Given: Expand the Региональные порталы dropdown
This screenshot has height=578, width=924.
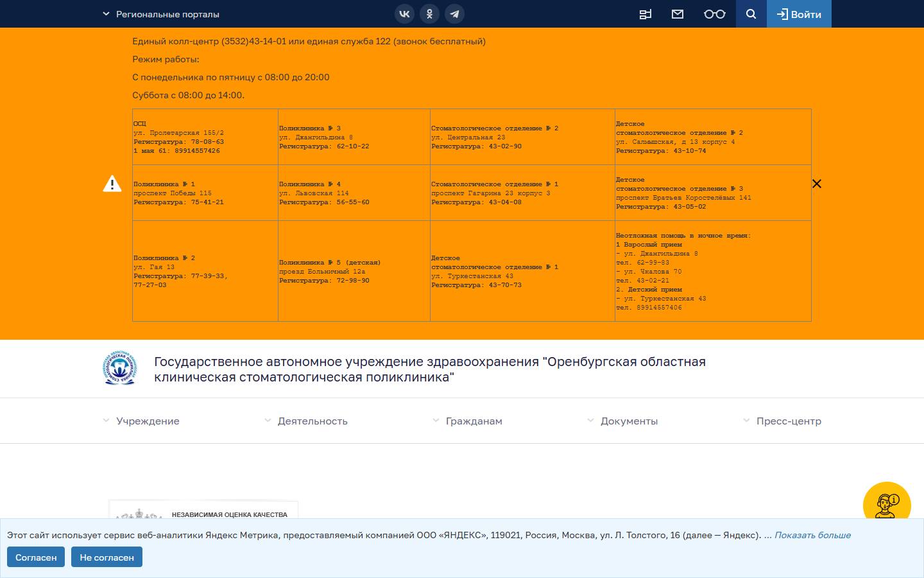Looking at the screenshot, I should (x=161, y=14).
